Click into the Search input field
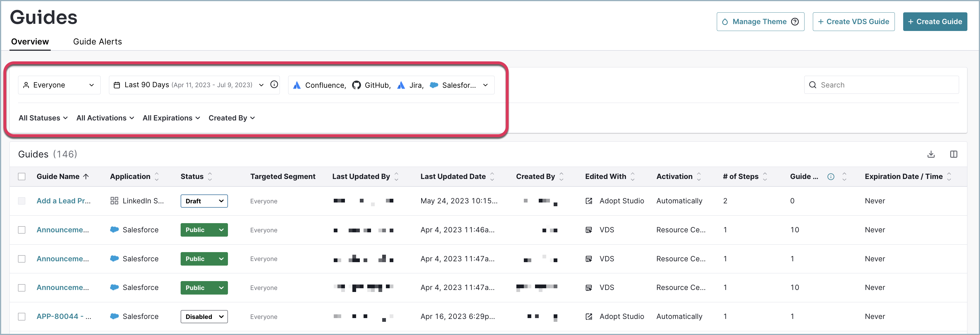980x335 pixels. coord(881,85)
